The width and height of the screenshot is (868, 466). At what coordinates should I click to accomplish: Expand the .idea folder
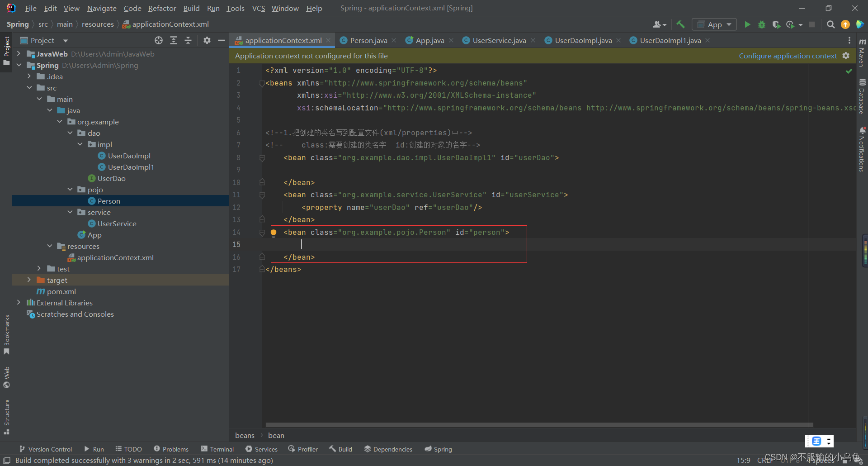[29, 76]
